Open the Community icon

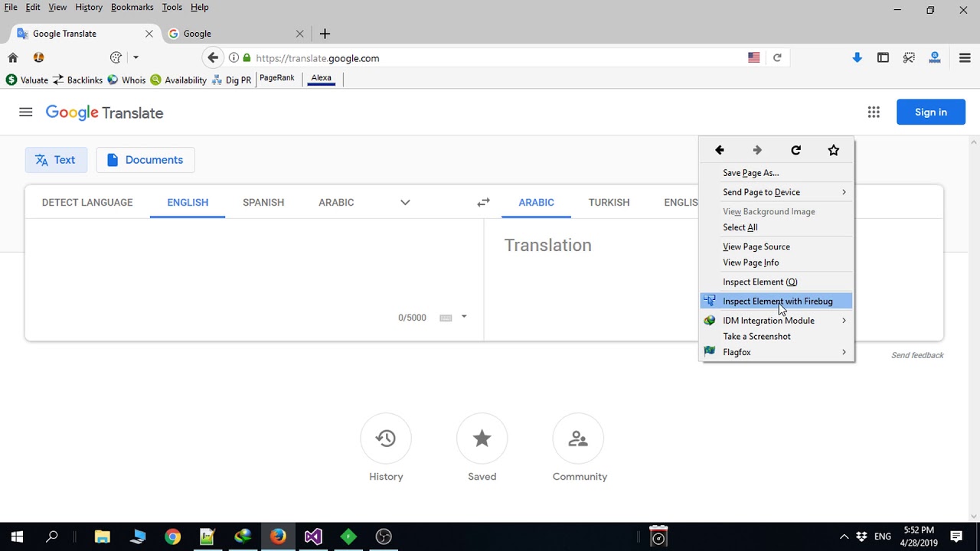pos(578,439)
